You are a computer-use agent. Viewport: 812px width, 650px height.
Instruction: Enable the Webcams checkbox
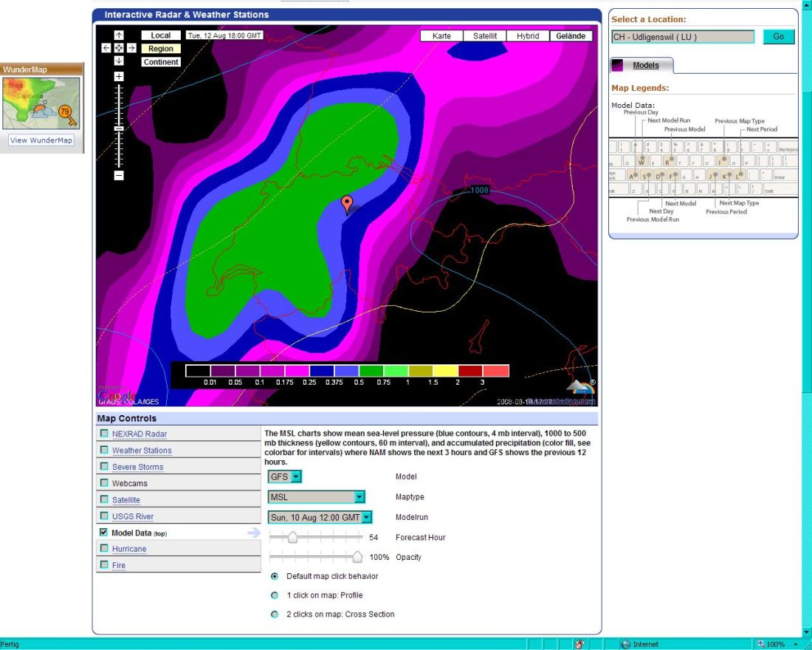click(x=104, y=483)
